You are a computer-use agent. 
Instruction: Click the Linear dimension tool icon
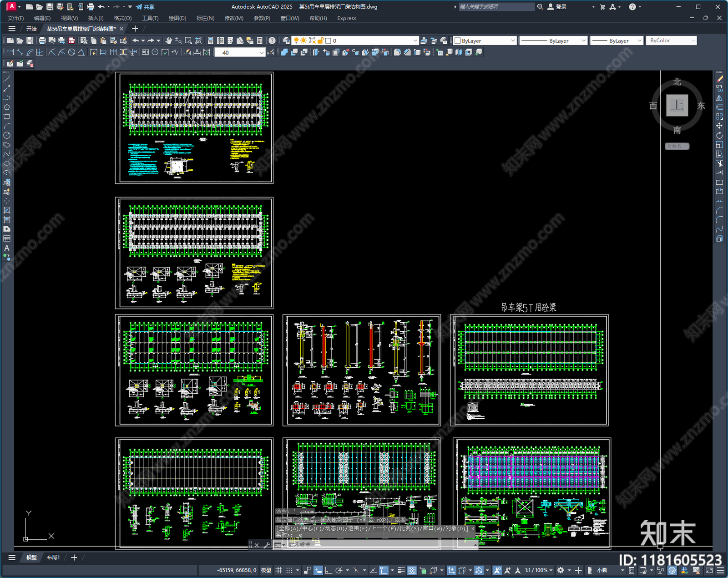click(x=10, y=52)
